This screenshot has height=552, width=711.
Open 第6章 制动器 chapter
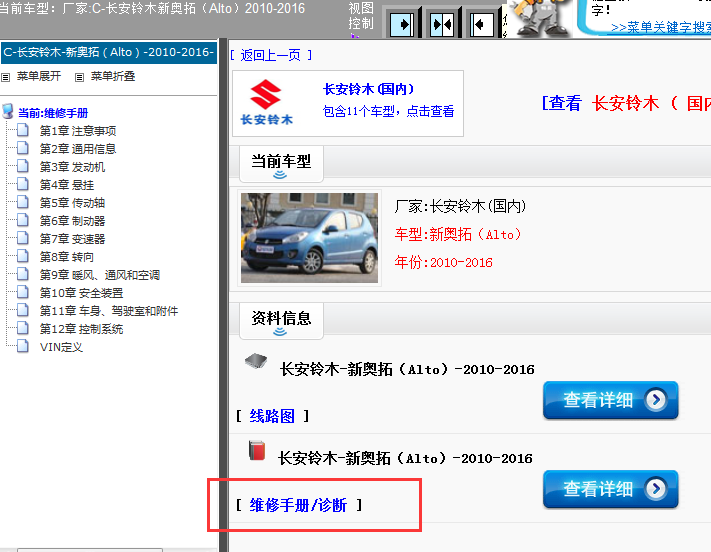click(73, 221)
